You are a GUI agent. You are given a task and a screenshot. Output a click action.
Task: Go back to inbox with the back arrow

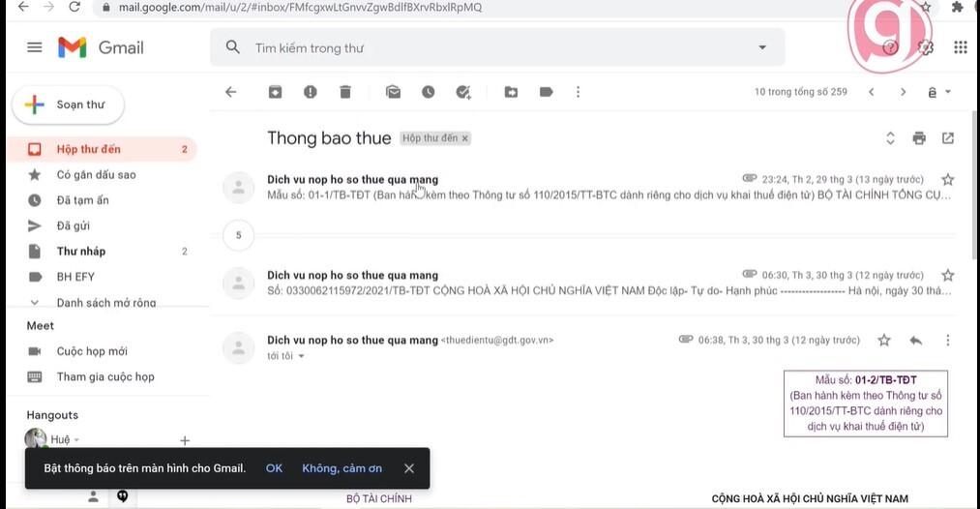(x=231, y=93)
